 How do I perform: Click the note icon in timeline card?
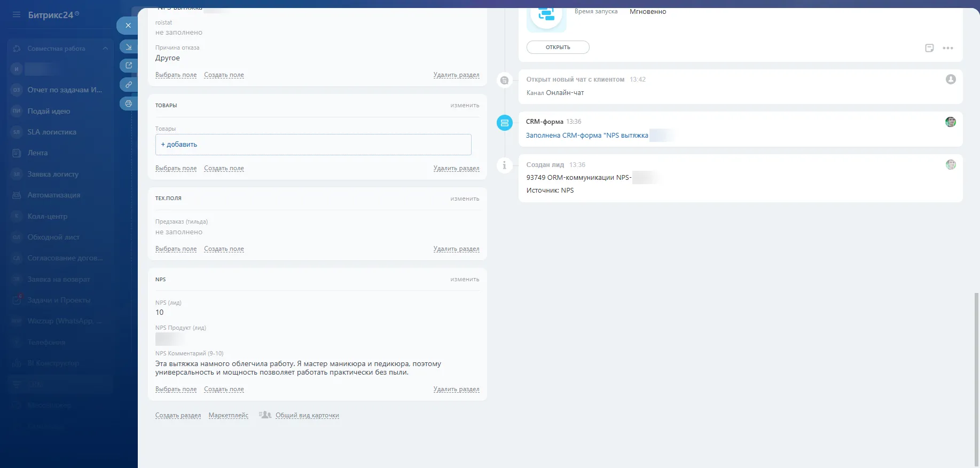(929, 48)
